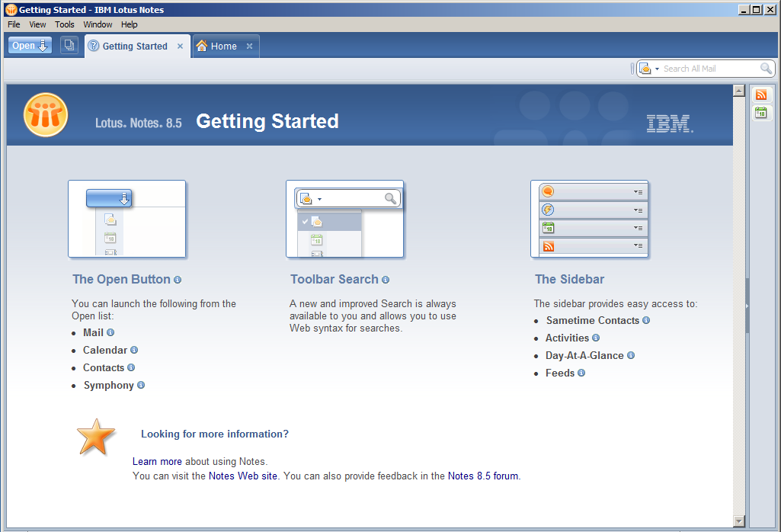Image resolution: width=781 pixels, height=532 pixels.
Task: Click the thumbnails icon next to Open
Action: (69, 45)
